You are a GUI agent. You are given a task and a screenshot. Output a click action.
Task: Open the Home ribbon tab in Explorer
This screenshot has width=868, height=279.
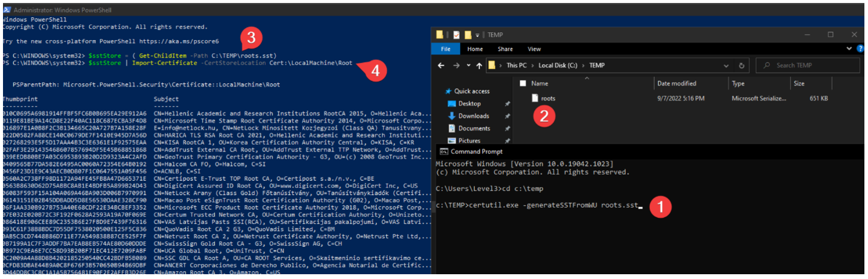click(x=475, y=49)
